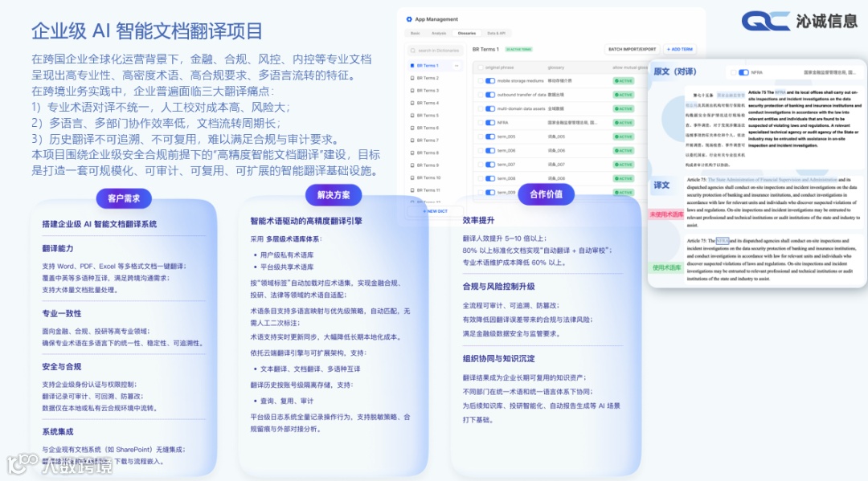Click the book icon of BR Terms 5
Screen dimensions: 868x481
(x=412, y=116)
